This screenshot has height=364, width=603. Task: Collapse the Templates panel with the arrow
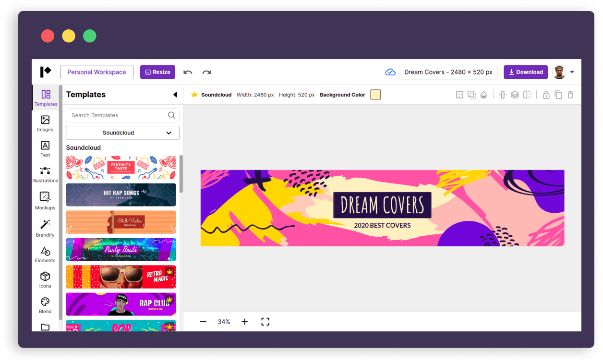click(x=175, y=95)
